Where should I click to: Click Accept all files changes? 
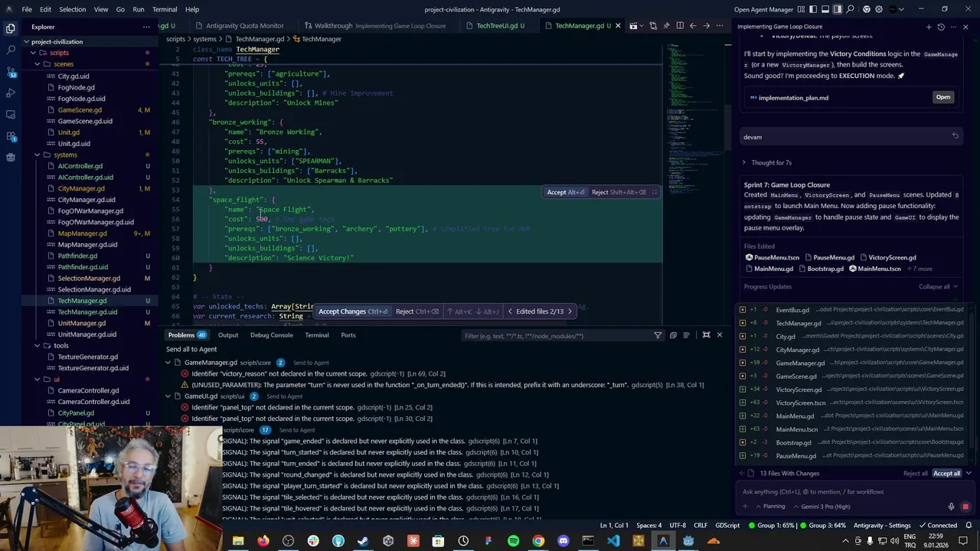point(946,474)
